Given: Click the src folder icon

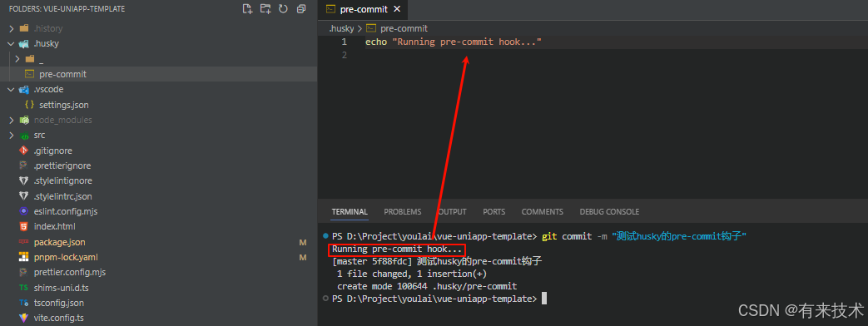Looking at the screenshot, I should coord(24,135).
